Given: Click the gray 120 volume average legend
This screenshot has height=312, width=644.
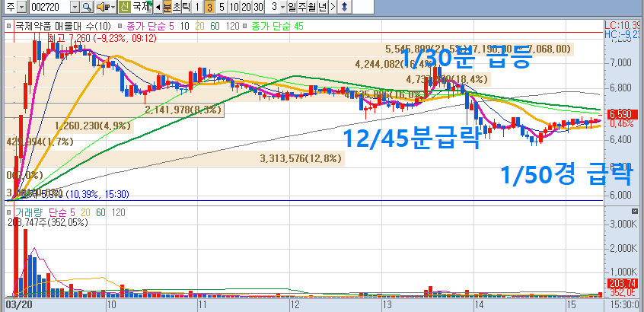Looking at the screenshot, I should 118,212.
